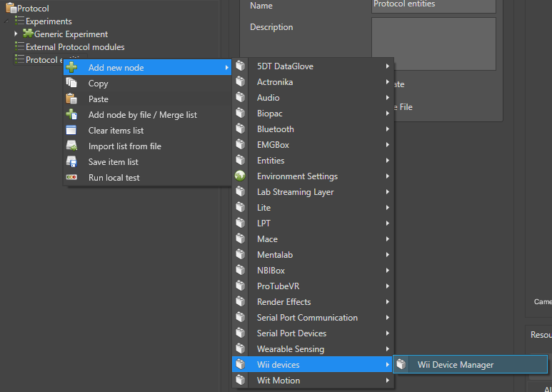Open the Bluetooth category
The width and height of the screenshot is (552, 392).
313,129
